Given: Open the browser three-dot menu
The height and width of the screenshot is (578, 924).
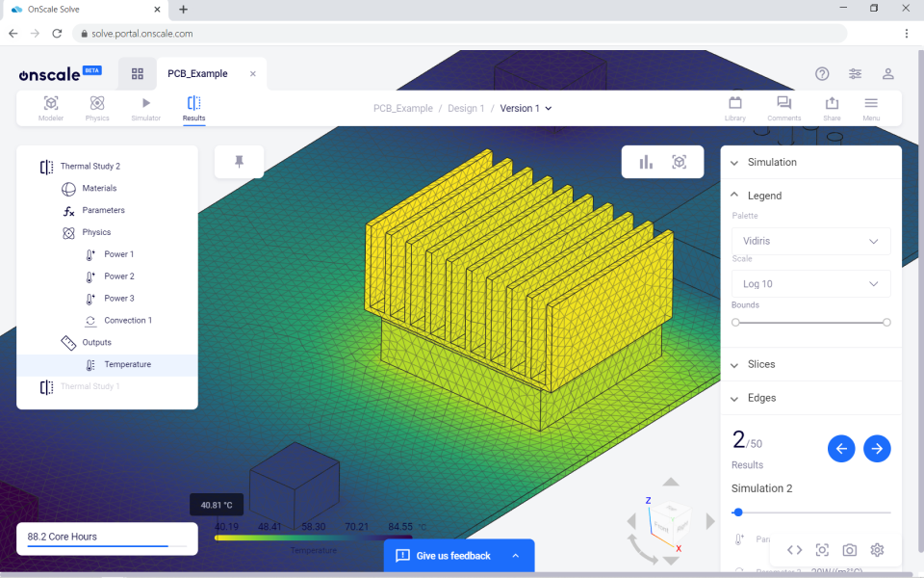Looking at the screenshot, I should click(907, 34).
